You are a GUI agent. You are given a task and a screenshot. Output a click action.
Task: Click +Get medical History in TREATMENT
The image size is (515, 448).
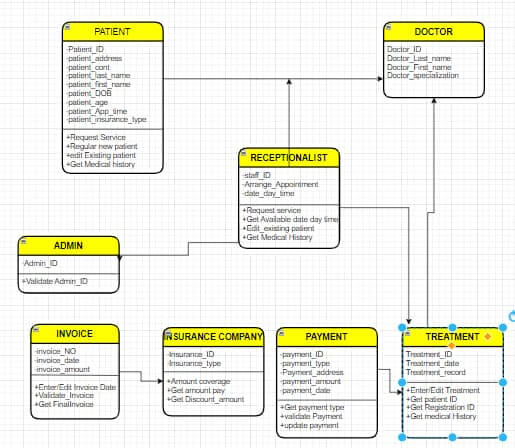(441, 416)
